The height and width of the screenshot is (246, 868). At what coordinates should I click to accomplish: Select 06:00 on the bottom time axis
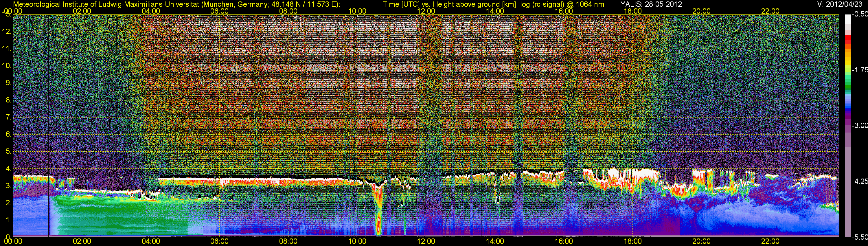tap(219, 241)
